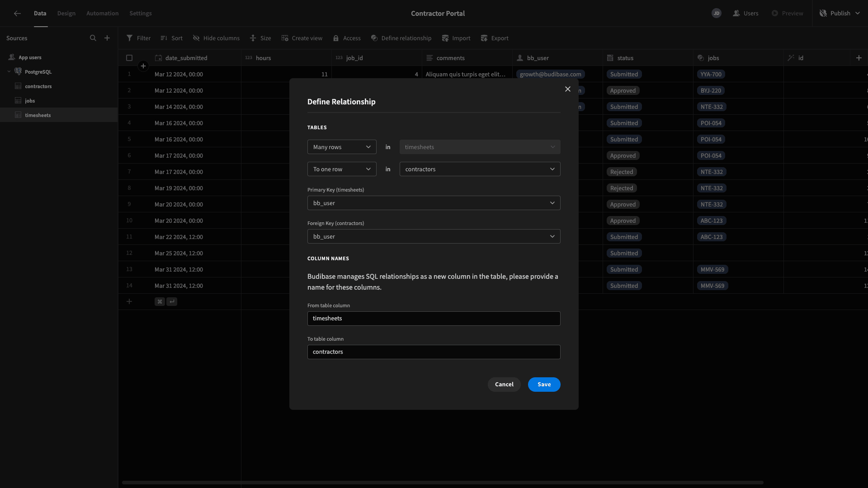This screenshot has width=868, height=488.
Task: Open App users in sidebar
Action: coord(59,57)
